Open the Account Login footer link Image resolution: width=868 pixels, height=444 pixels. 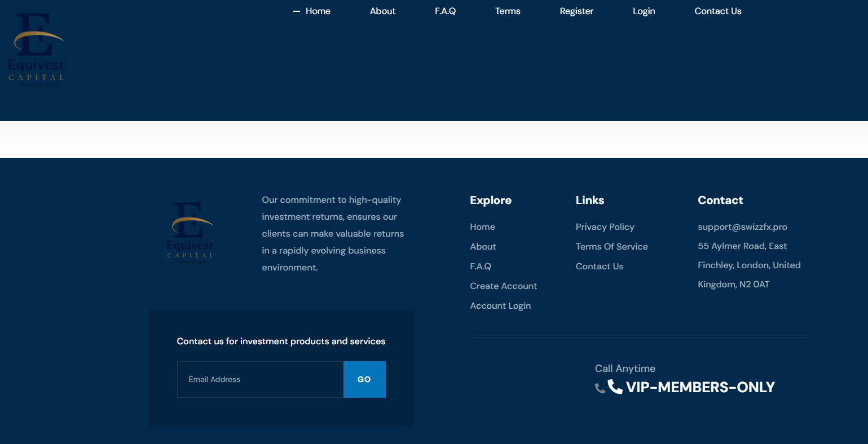click(500, 306)
